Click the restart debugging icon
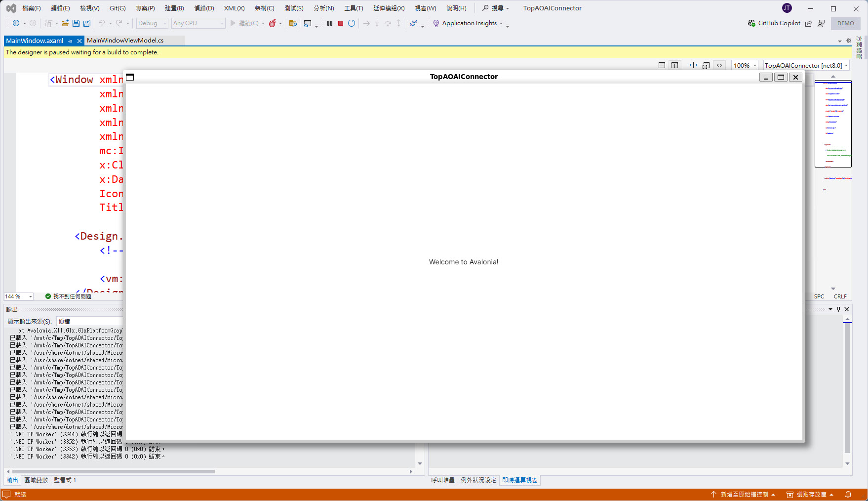 (x=352, y=23)
